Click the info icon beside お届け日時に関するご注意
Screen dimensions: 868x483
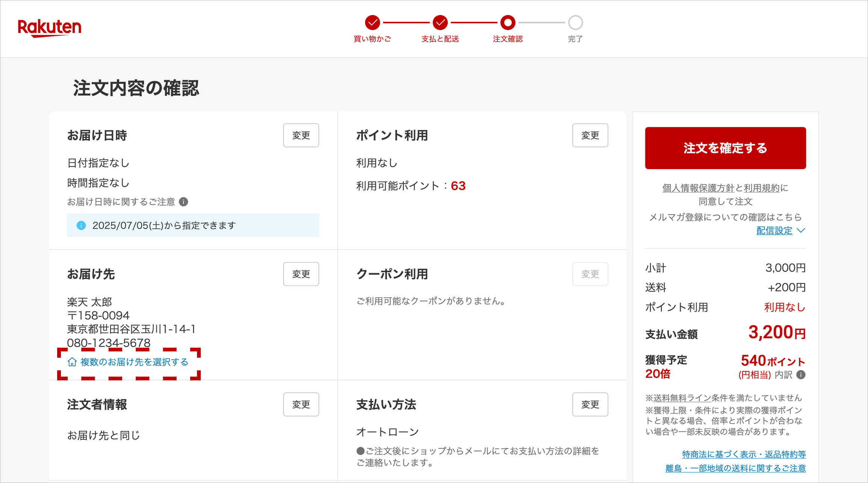(183, 202)
